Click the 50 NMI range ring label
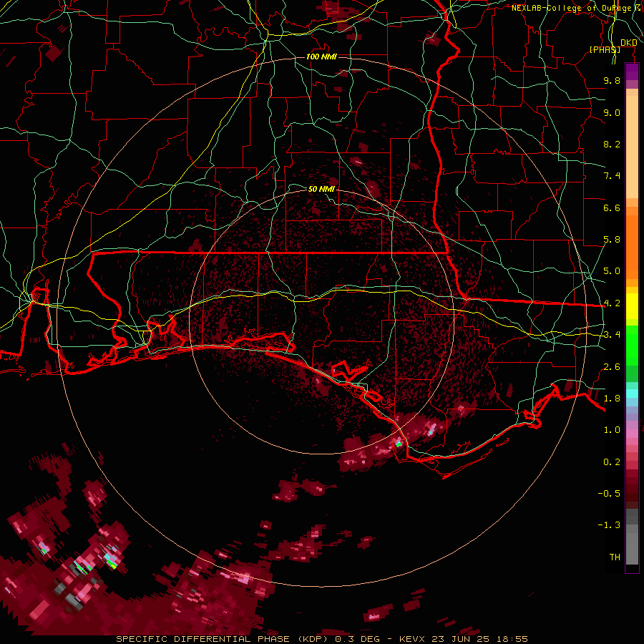Image resolution: width=644 pixels, height=644 pixels. [321, 189]
